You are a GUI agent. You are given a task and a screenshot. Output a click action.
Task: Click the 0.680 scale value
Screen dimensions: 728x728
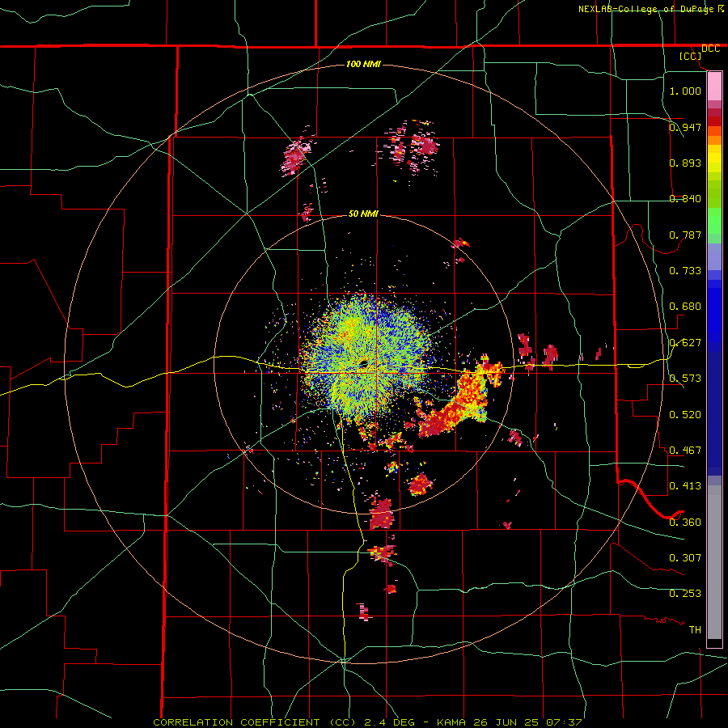685,306
